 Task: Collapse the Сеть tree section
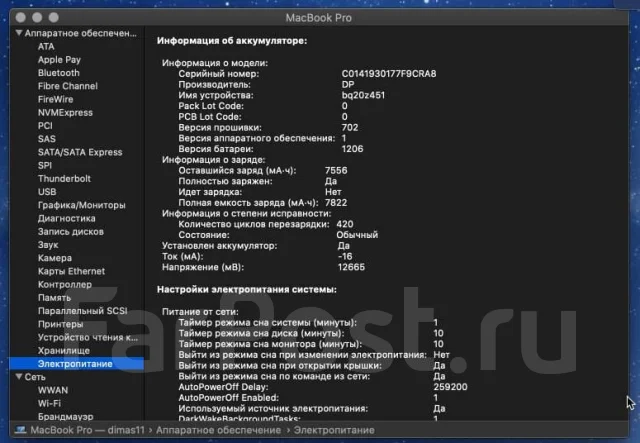click(19, 376)
